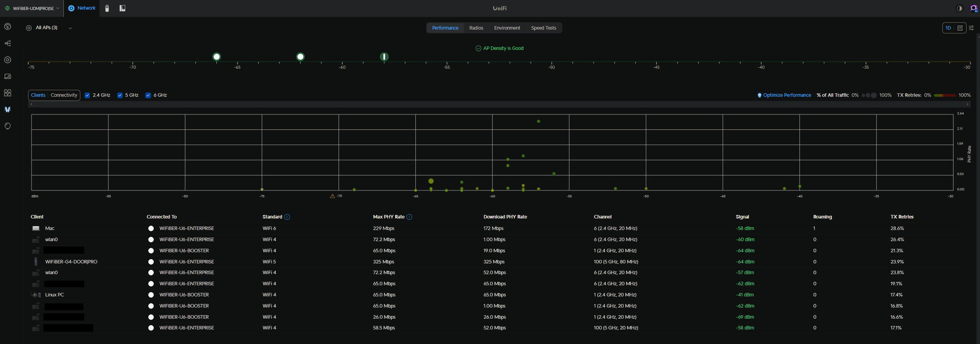
Task: Open UniFi Devices from the sidebar
Action: pyautogui.click(x=8, y=60)
